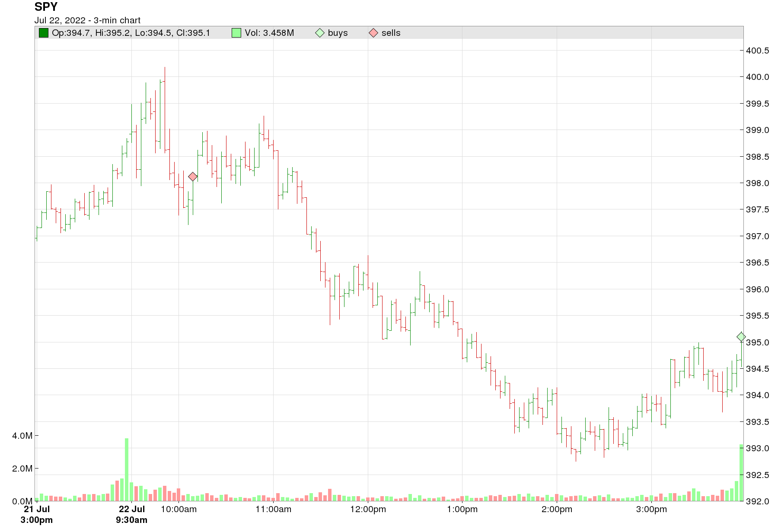Click the 'sells' legend label
778x532 pixels.
click(391, 33)
